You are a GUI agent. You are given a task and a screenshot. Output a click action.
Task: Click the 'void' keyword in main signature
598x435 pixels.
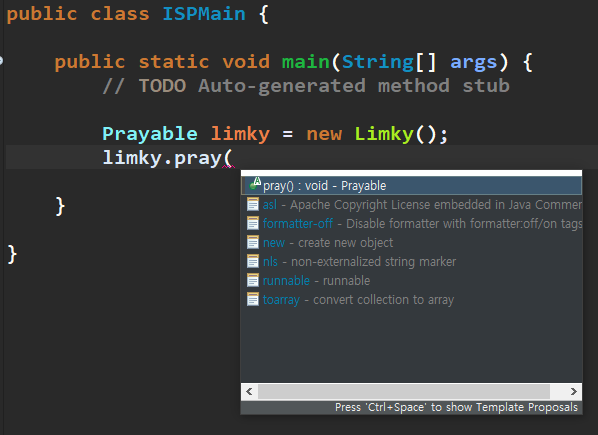click(x=246, y=62)
